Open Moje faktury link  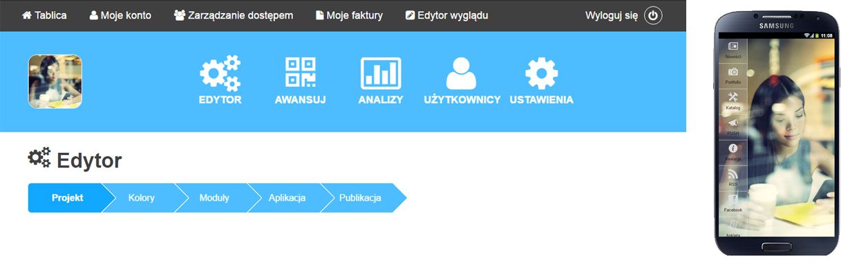point(349,15)
